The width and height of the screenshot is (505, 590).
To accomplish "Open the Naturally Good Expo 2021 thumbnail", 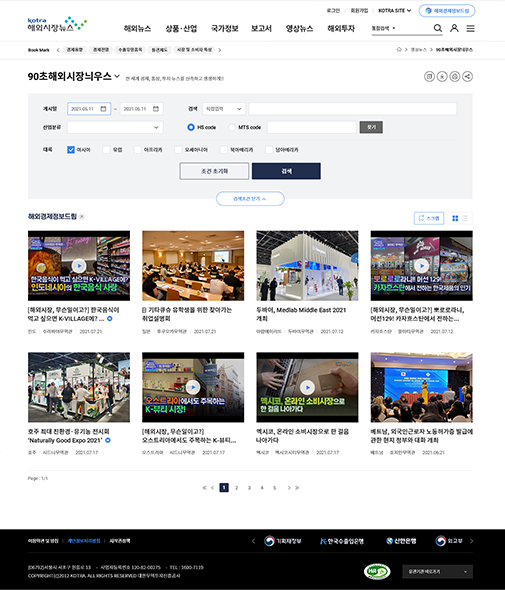I will point(79,387).
